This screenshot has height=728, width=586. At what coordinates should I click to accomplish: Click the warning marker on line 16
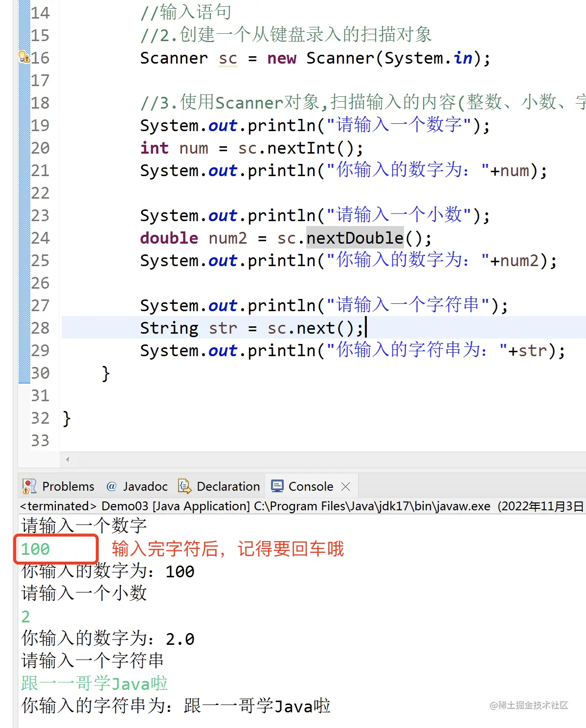tap(24, 57)
